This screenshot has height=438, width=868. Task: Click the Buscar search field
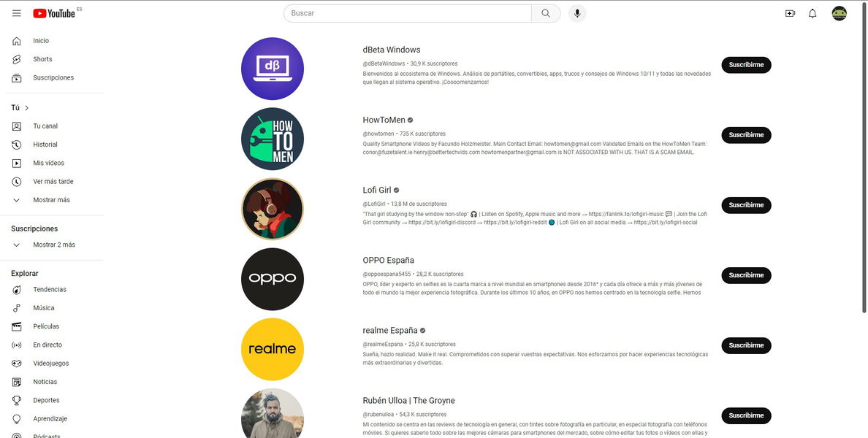point(408,13)
